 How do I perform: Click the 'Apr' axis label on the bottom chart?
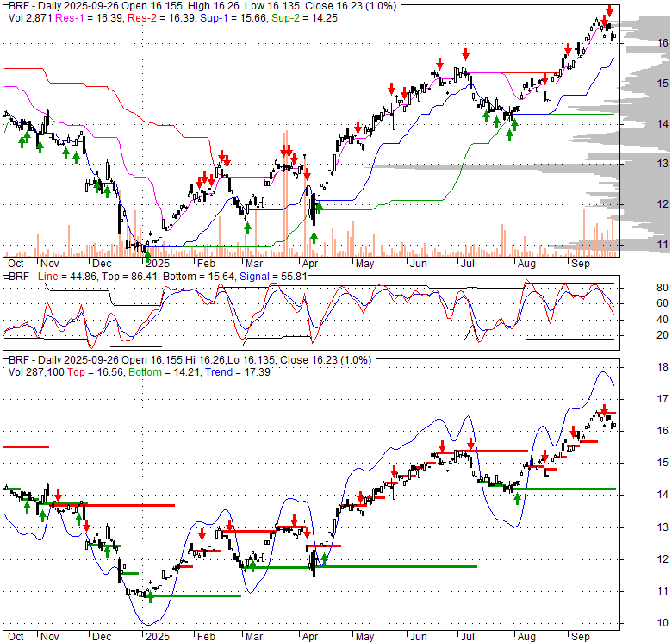[310, 637]
